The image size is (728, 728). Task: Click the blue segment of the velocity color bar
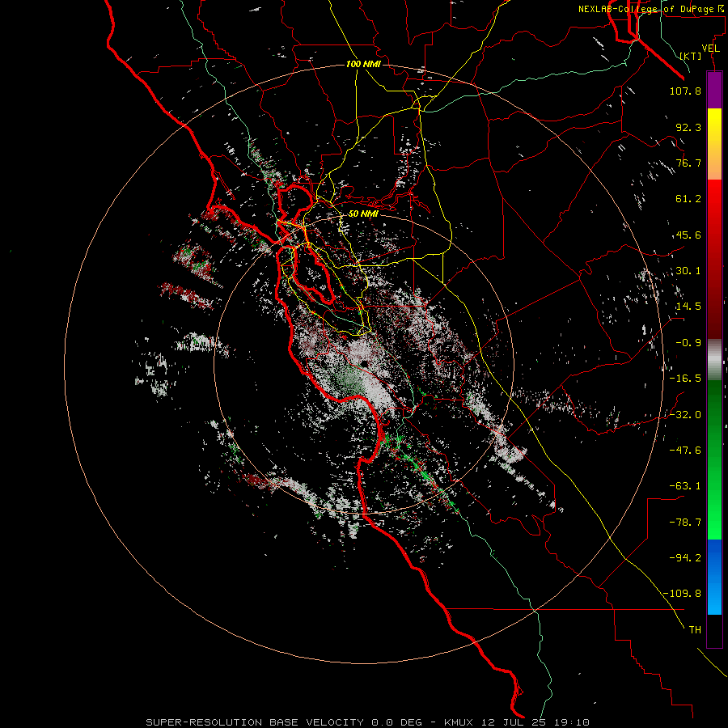714,577
